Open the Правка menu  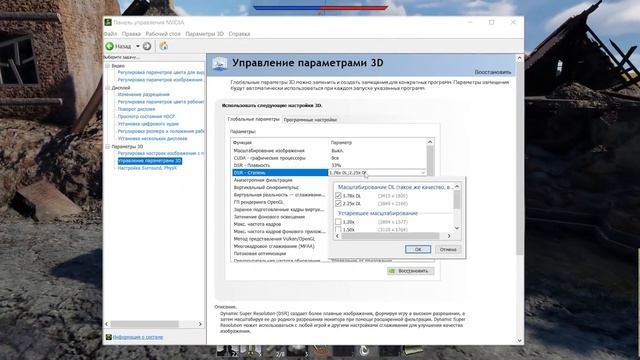point(131,34)
